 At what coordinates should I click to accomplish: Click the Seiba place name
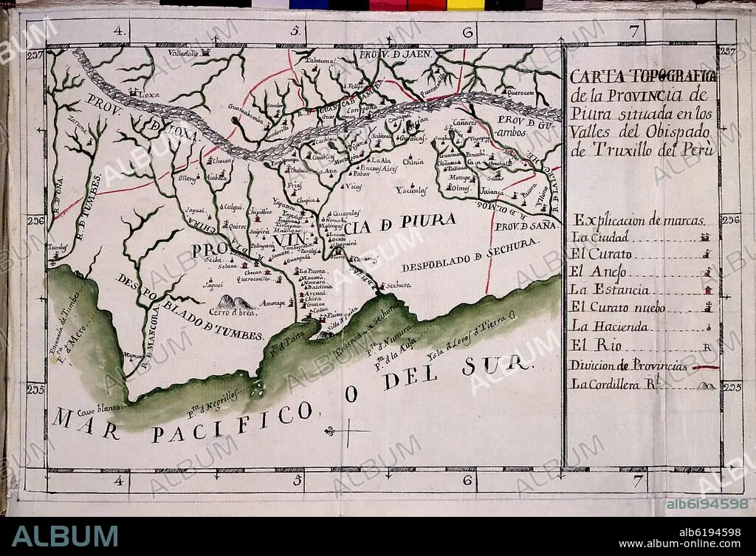213,259
